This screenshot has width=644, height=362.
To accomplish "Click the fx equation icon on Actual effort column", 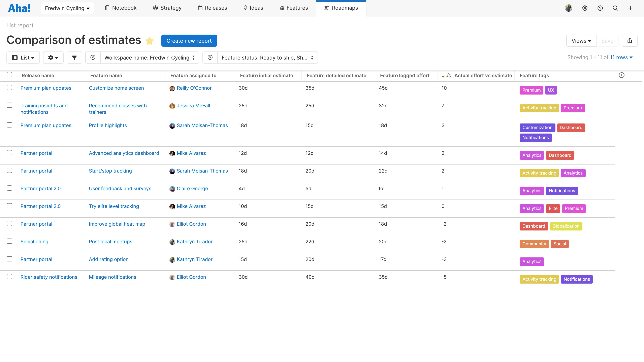I will tap(449, 75).
